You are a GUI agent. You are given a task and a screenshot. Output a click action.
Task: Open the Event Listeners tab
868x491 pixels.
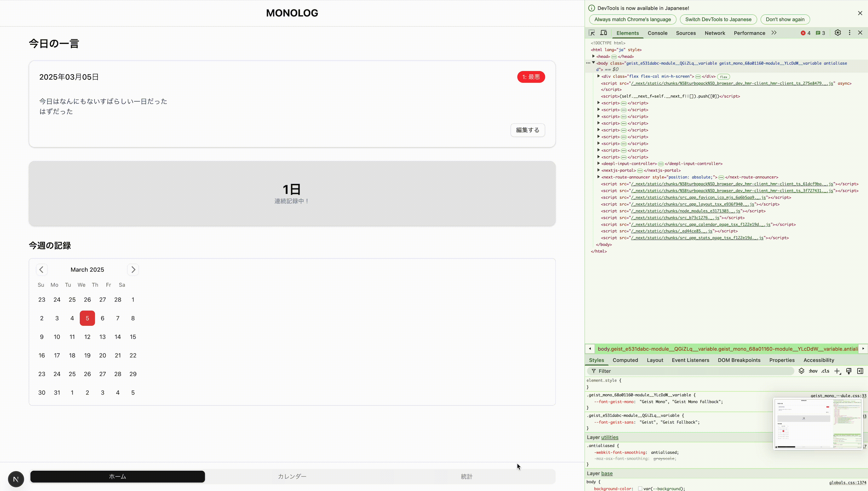coord(690,360)
